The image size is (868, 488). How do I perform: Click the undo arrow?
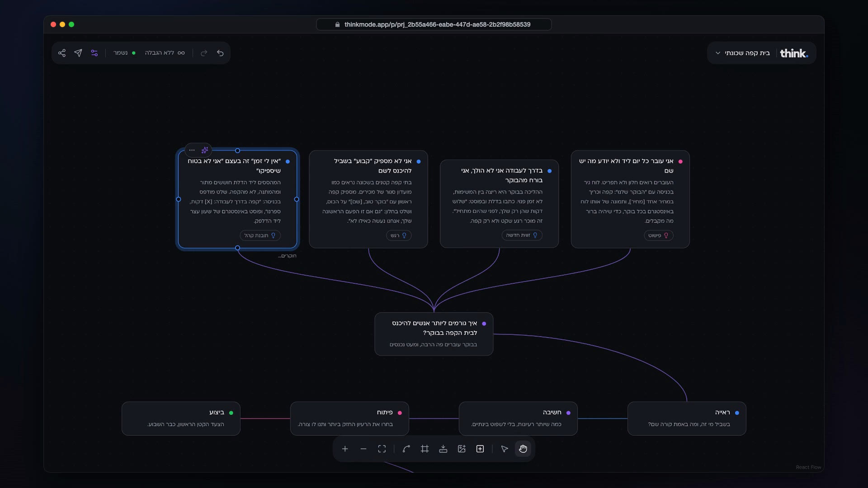point(220,53)
